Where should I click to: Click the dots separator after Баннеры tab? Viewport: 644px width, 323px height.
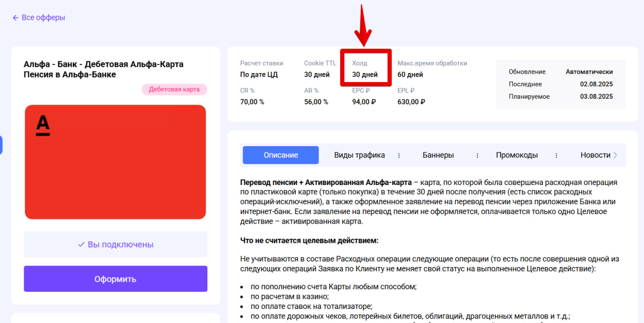[477, 155]
